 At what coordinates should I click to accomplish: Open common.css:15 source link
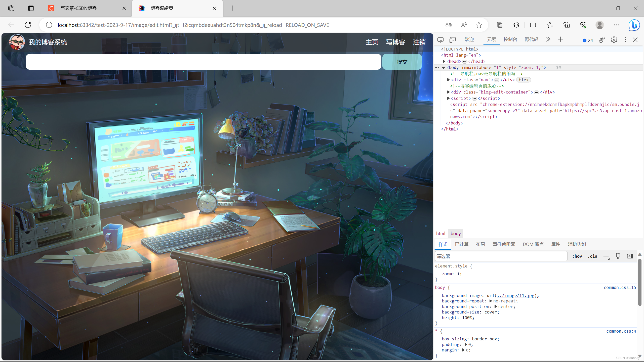620,287
